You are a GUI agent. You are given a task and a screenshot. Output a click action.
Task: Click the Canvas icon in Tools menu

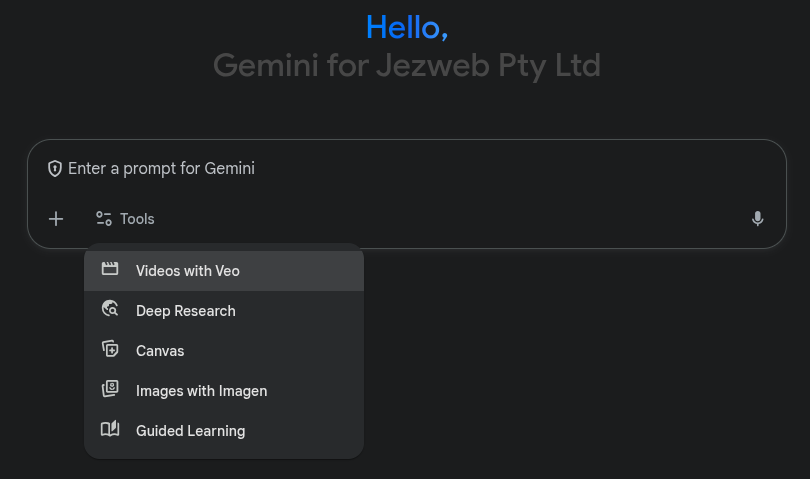[110, 350]
